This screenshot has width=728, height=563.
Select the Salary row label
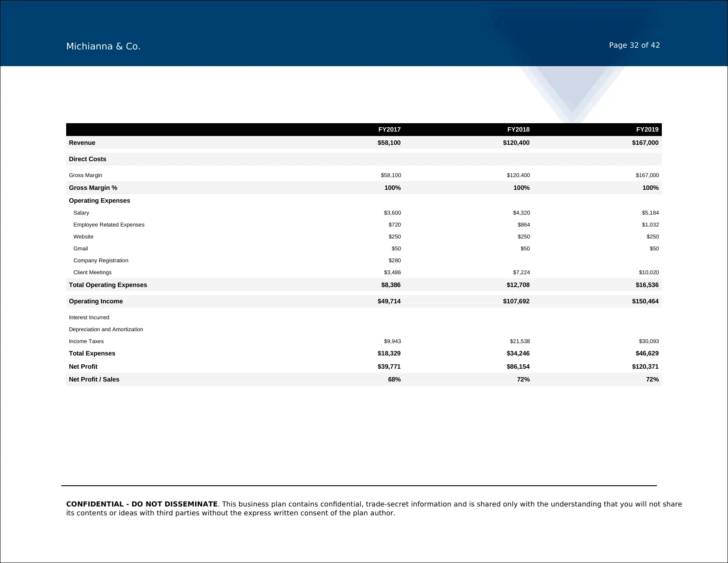(x=81, y=213)
